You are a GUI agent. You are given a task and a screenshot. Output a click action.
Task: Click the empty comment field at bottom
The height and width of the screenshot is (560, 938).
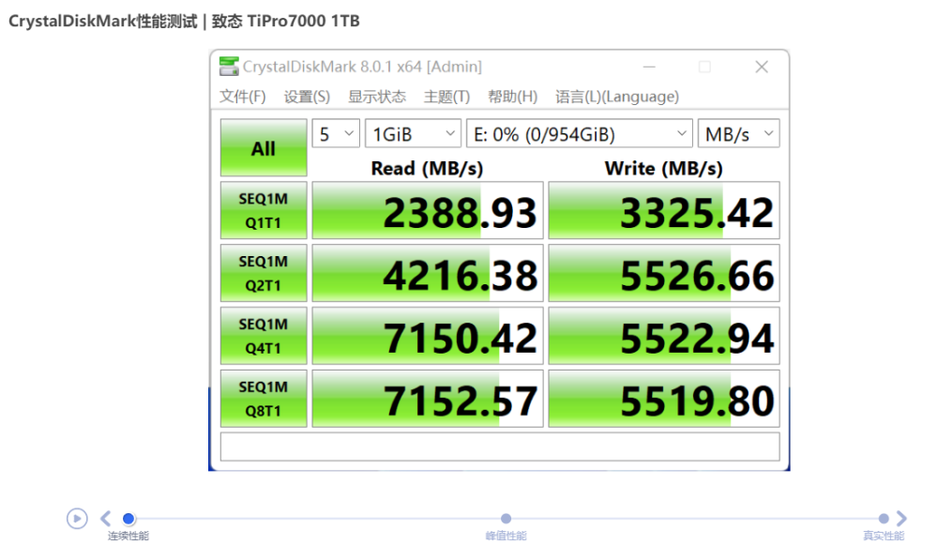(500, 446)
